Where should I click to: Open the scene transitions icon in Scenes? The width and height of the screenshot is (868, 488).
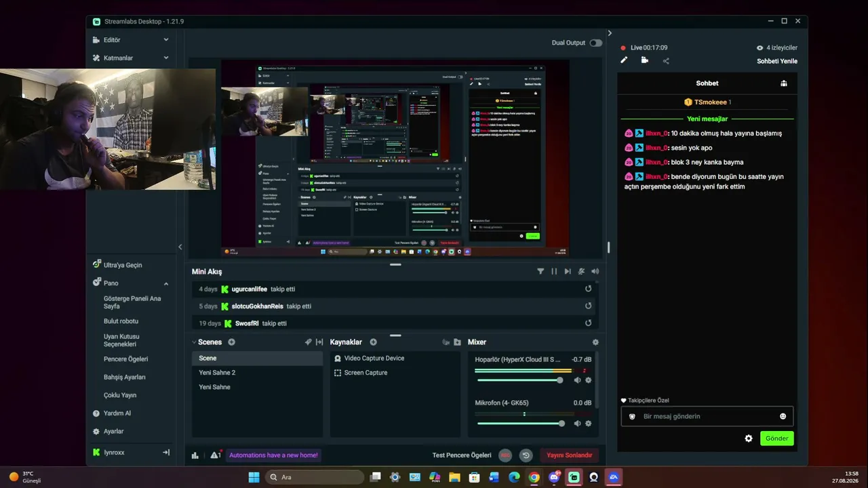tap(308, 342)
